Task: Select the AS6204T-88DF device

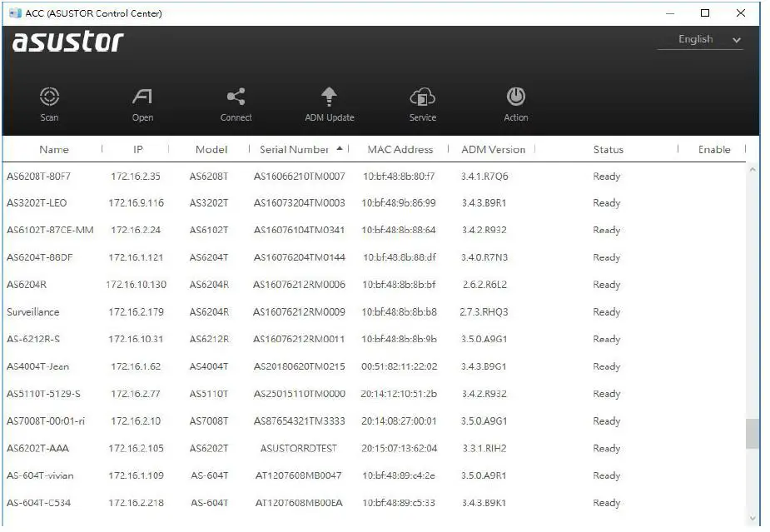Action: click(375, 257)
